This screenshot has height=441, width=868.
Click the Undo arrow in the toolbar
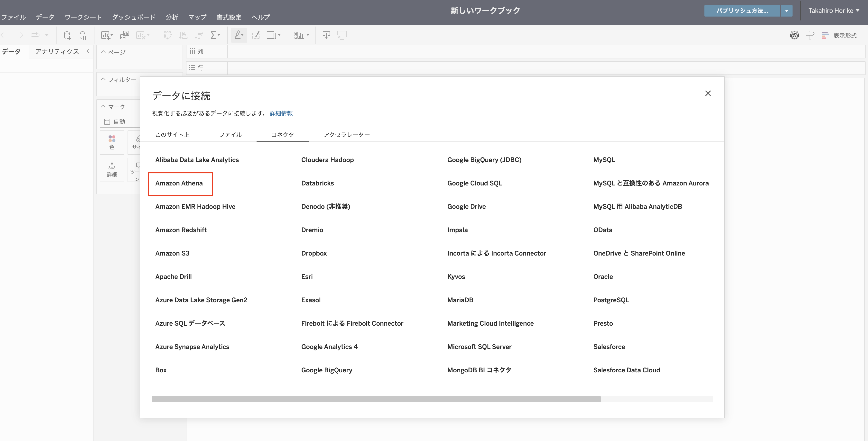click(4, 35)
